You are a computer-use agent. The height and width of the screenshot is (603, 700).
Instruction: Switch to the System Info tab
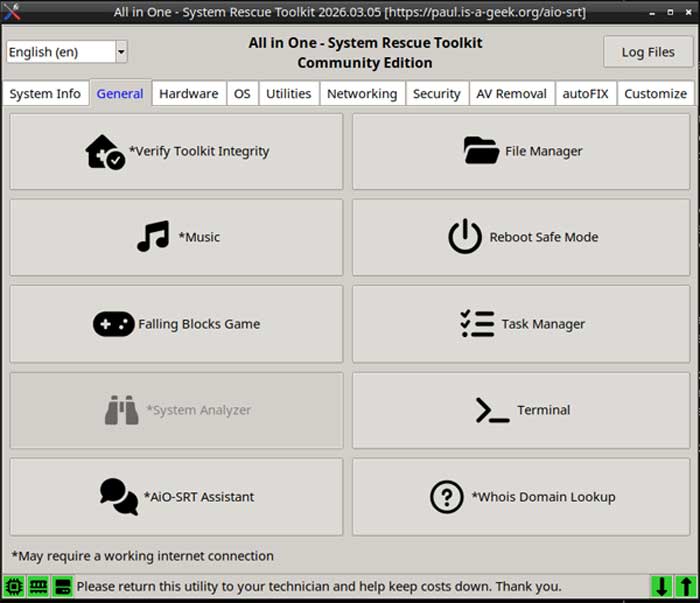45,94
